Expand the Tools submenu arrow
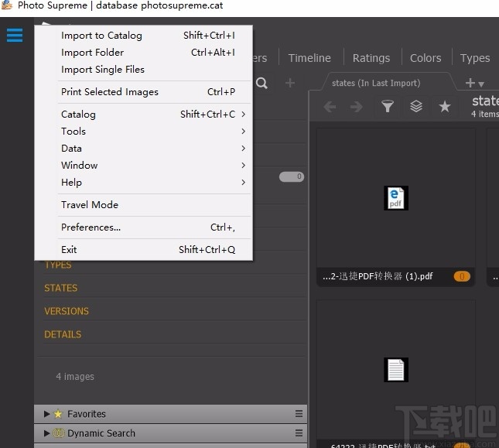The image size is (499, 448). tap(244, 131)
